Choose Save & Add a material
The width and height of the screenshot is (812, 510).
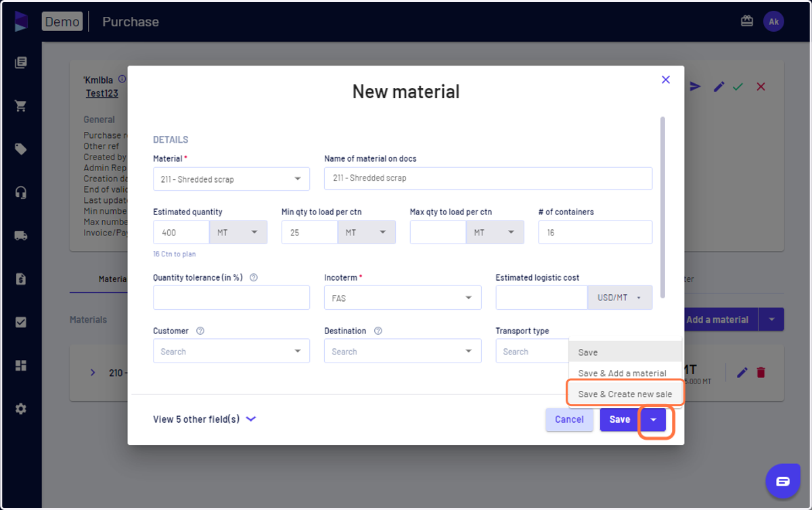(x=625, y=373)
